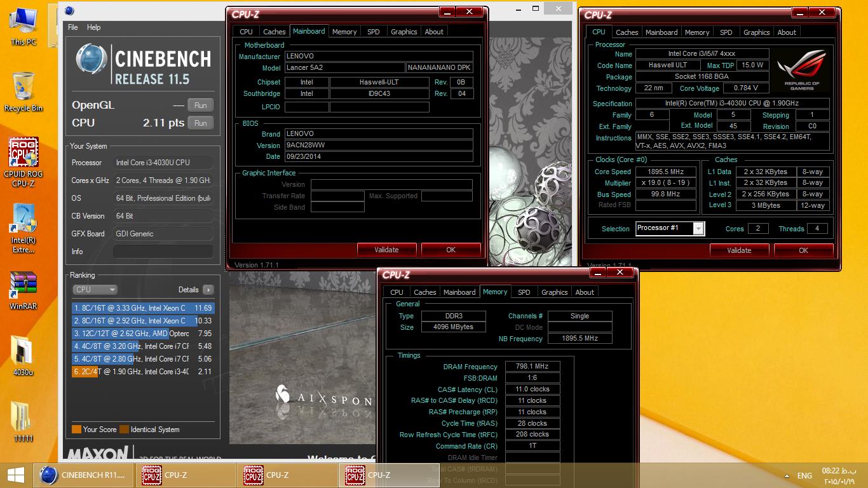Open CPU tab in Memory CPU-Z window
The width and height of the screenshot is (868, 488).
pyautogui.click(x=397, y=292)
